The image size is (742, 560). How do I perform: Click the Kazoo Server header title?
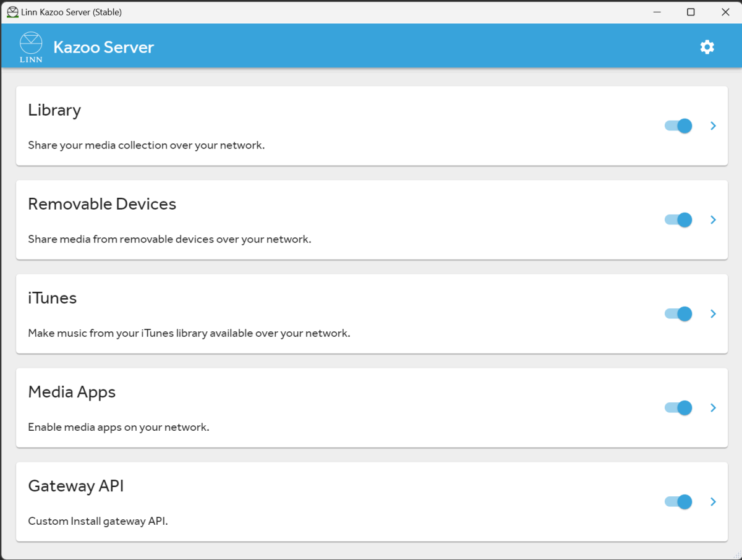104,47
